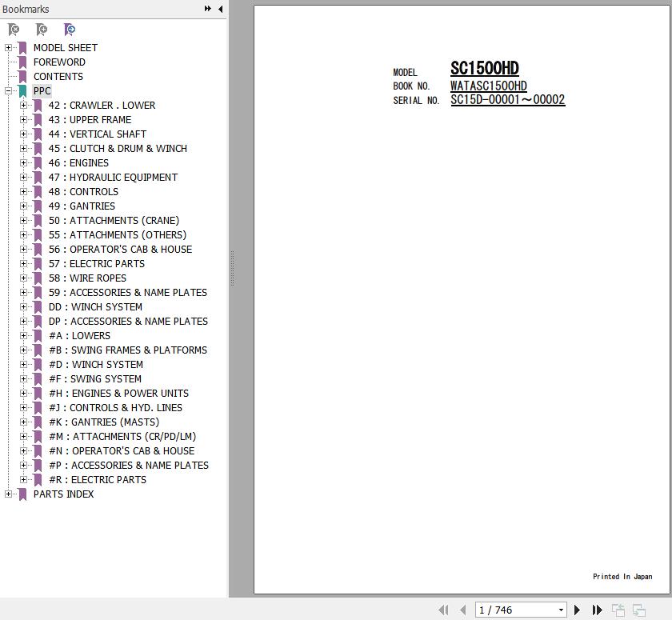Click the Printed In Japan text
The width and height of the screenshot is (672, 620).
tap(622, 577)
